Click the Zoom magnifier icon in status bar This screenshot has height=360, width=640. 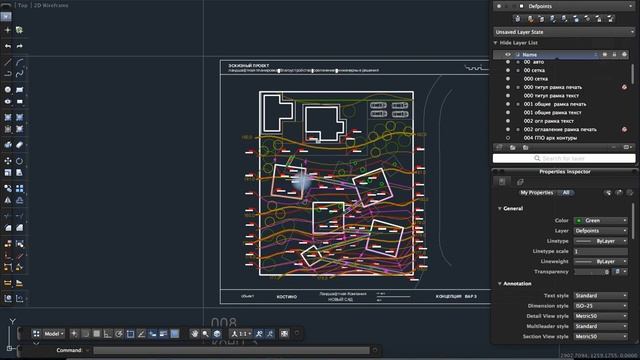point(205,333)
